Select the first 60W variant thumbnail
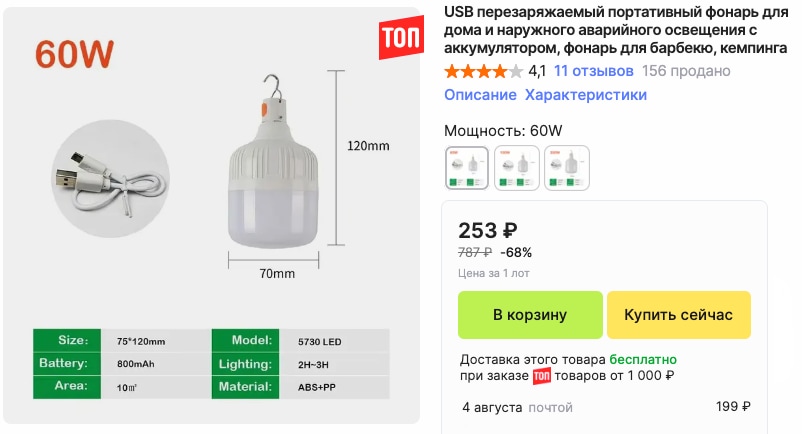Image resolution: width=802 pixels, height=434 pixels. 466,167
